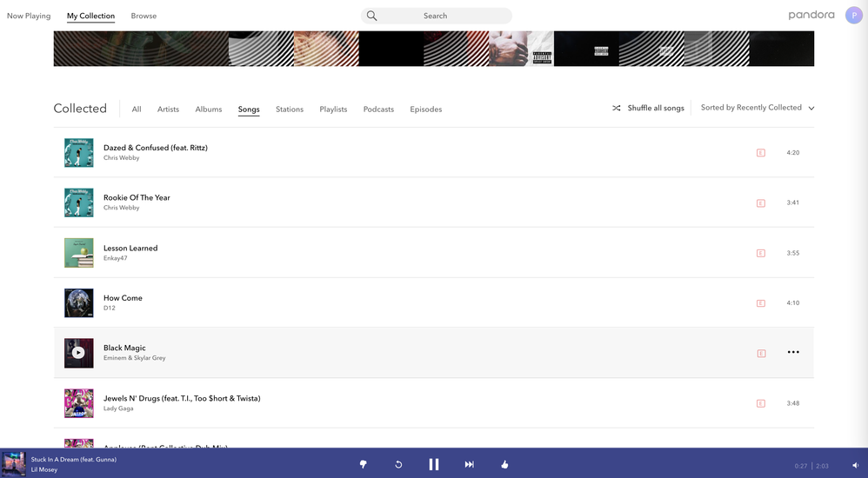Switch to the Albums tab
Screen dimensions: 868x478
209,110
